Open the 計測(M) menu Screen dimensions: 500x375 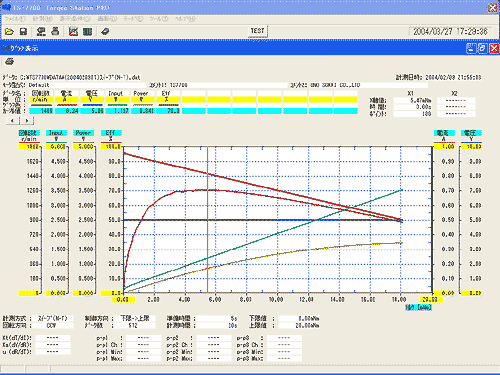click(43, 19)
